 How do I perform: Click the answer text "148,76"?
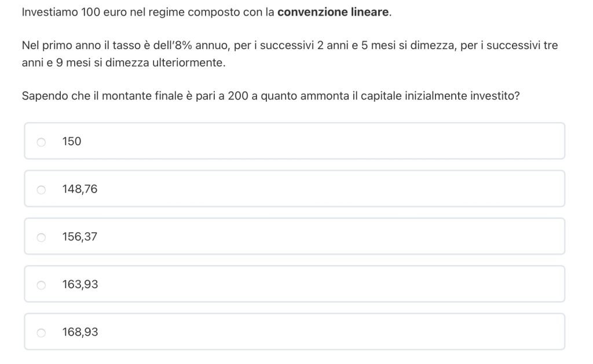(80, 189)
